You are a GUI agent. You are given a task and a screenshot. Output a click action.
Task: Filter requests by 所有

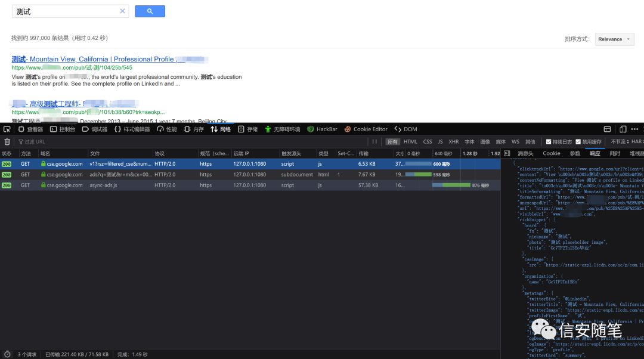click(x=392, y=142)
